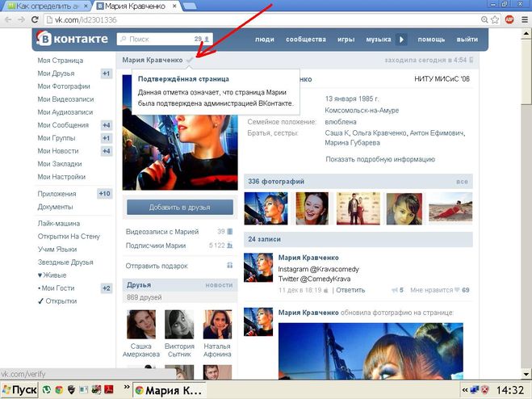The image size is (532, 399).
Task: Open the Chrome menu hamburger icon
Action: coord(525,19)
